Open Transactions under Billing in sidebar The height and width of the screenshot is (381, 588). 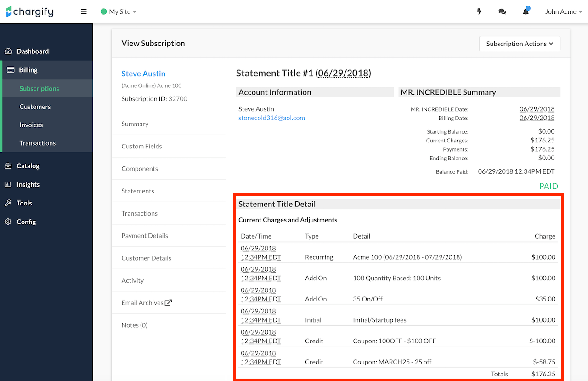click(x=38, y=143)
